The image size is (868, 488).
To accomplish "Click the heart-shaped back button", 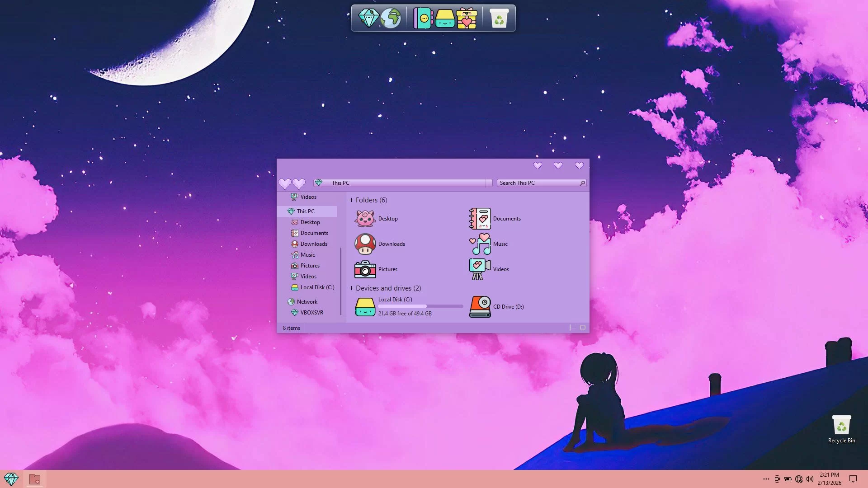I will pyautogui.click(x=285, y=183).
